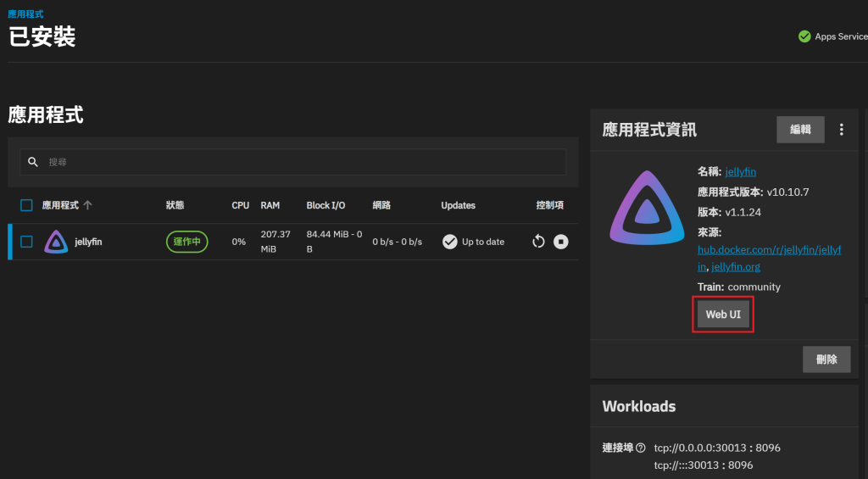Click the large jellyfin logo
Image resolution: width=868 pixels, height=479 pixels.
647,209
